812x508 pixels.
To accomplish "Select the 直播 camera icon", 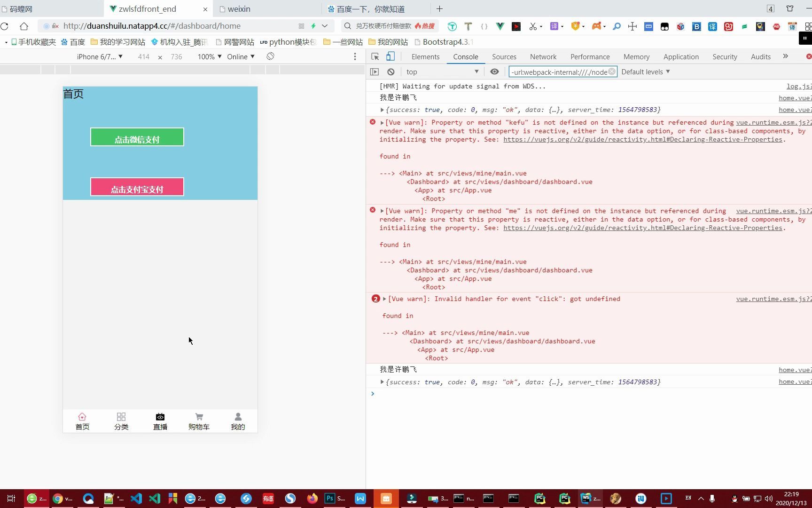I will coord(160,417).
